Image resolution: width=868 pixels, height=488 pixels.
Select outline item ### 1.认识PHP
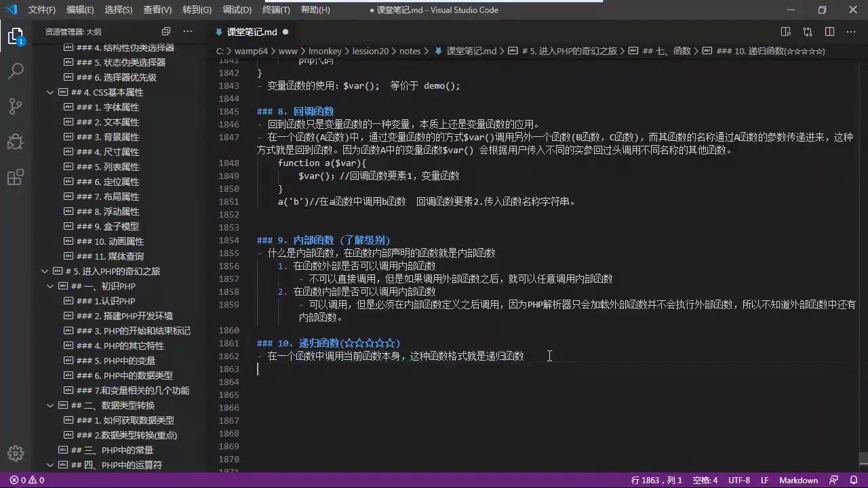[105, 301]
